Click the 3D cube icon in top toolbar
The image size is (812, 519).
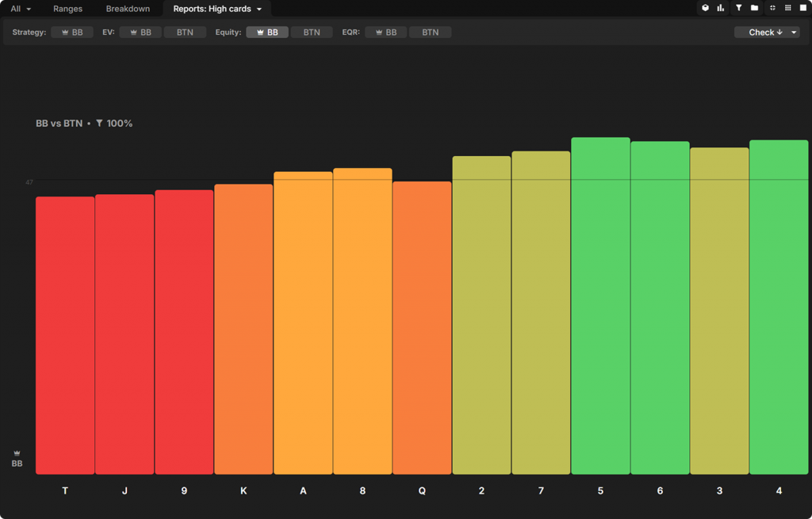[x=705, y=8]
